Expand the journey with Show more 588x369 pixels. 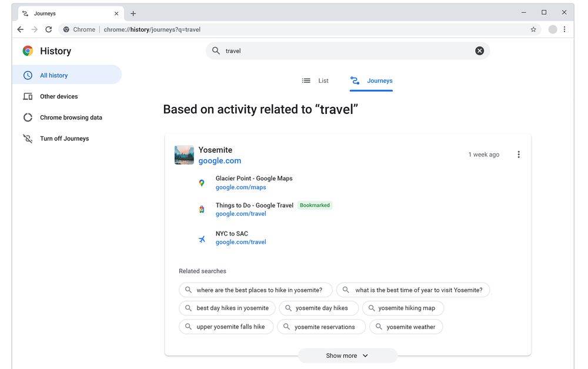coord(347,355)
